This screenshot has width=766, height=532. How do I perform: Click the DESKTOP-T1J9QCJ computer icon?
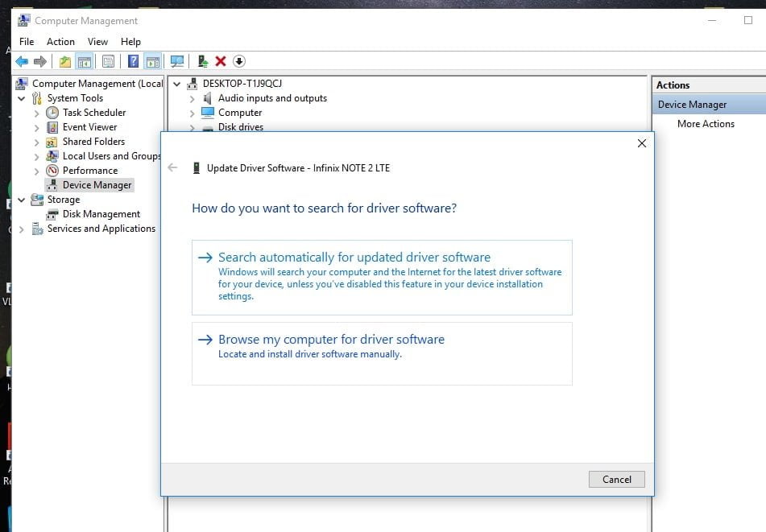point(193,84)
